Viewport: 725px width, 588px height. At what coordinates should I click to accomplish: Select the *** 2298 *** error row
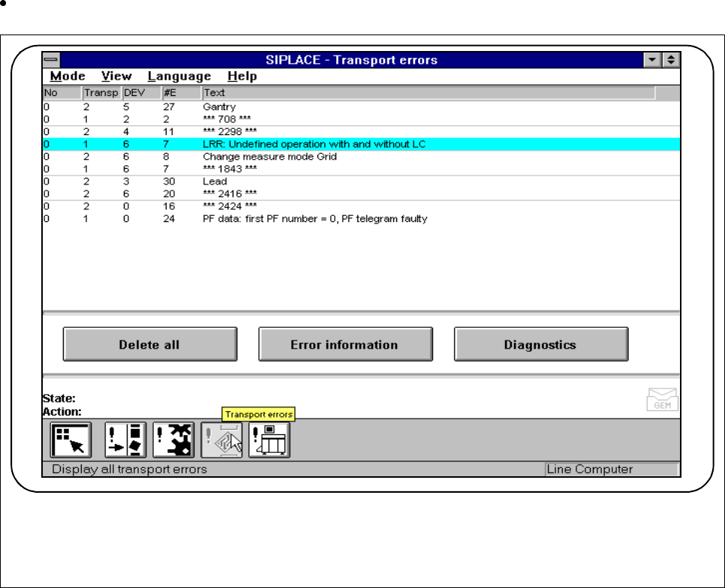pyautogui.click(x=361, y=132)
